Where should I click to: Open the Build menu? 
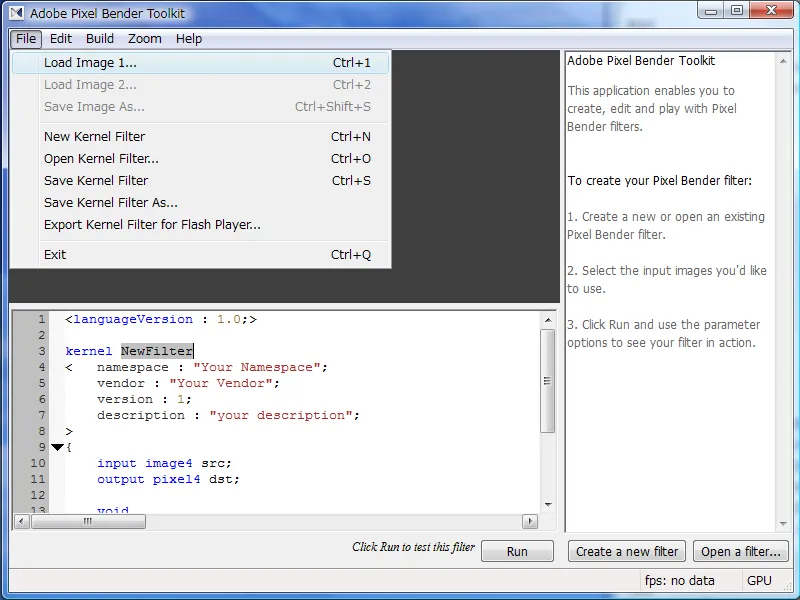coord(99,39)
